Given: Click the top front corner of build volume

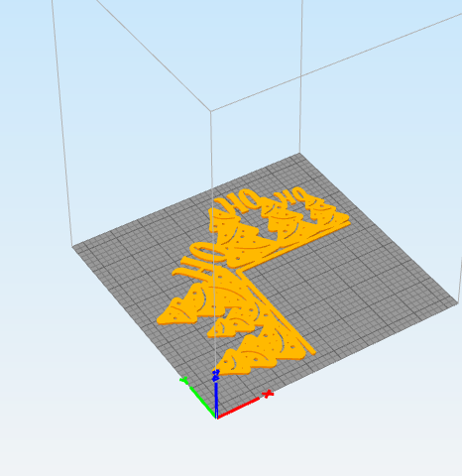Looking at the screenshot, I should (211, 111).
